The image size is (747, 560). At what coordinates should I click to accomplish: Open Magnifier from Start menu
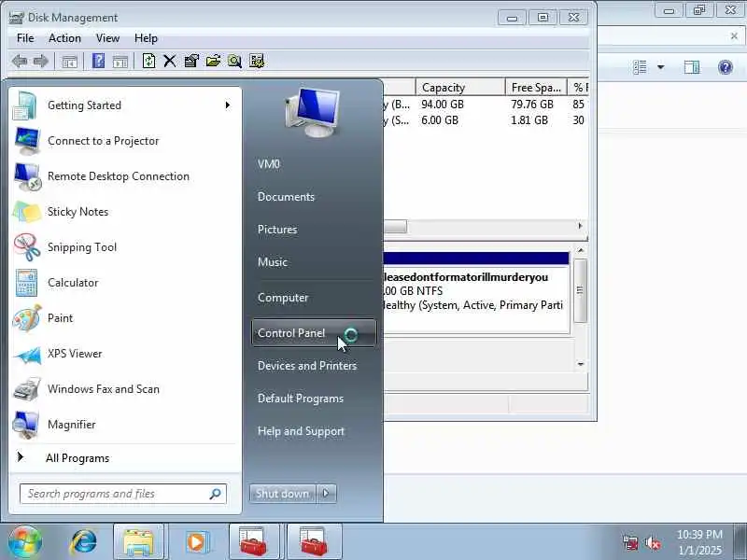tap(125, 425)
